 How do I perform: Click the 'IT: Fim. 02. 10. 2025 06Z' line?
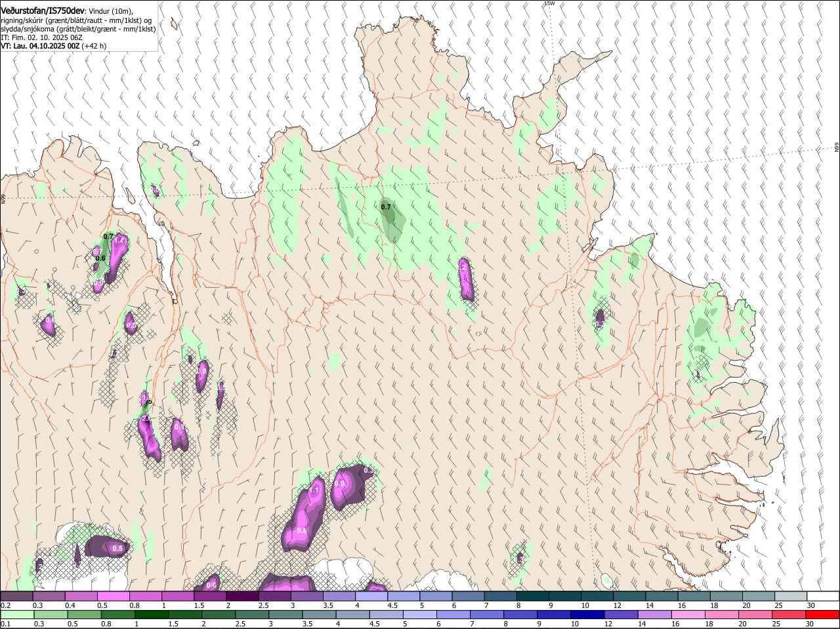41,38
